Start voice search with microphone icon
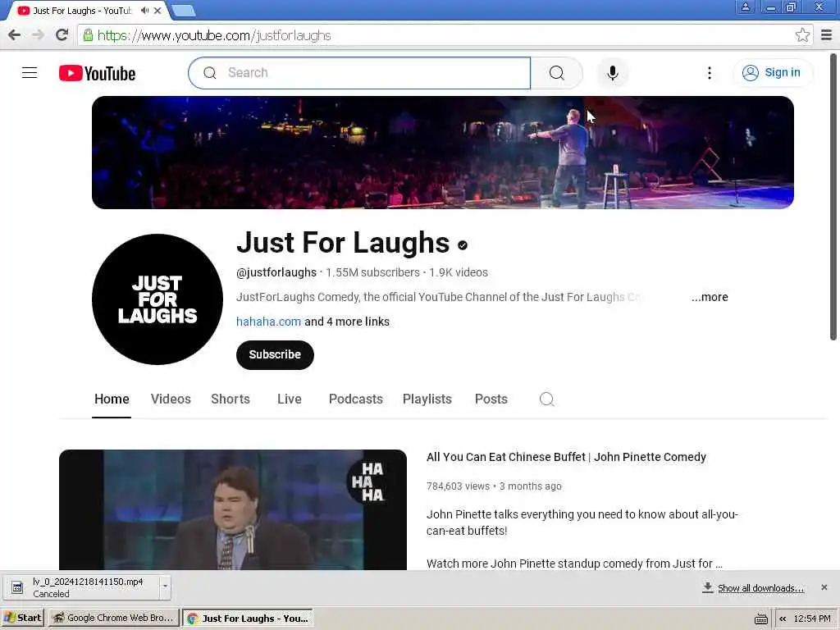Image resolution: width=840 pixels, height=630 pixels. pyautogui.click(x=612, y=73)
